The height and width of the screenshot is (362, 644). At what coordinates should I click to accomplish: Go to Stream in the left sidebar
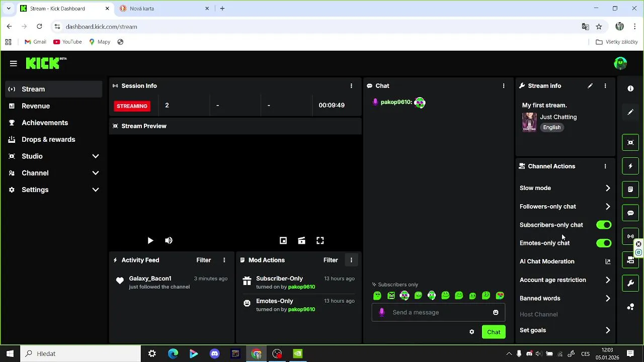(53, 89)
